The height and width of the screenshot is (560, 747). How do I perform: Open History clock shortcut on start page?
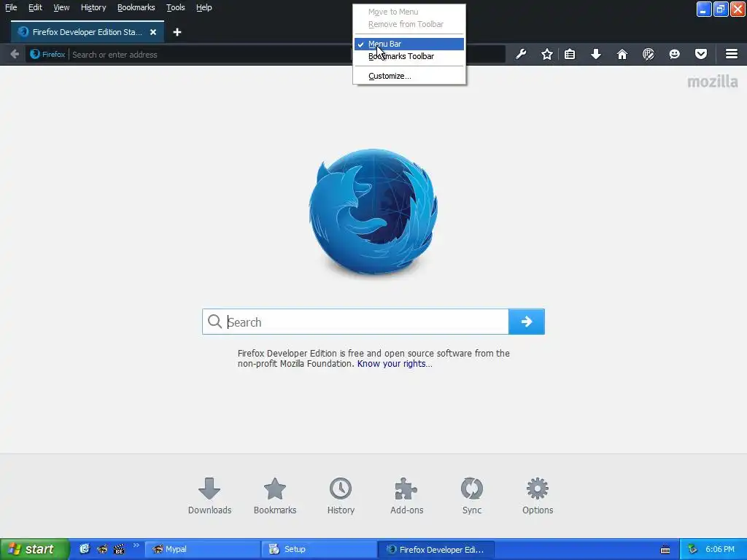pos(341,496)
